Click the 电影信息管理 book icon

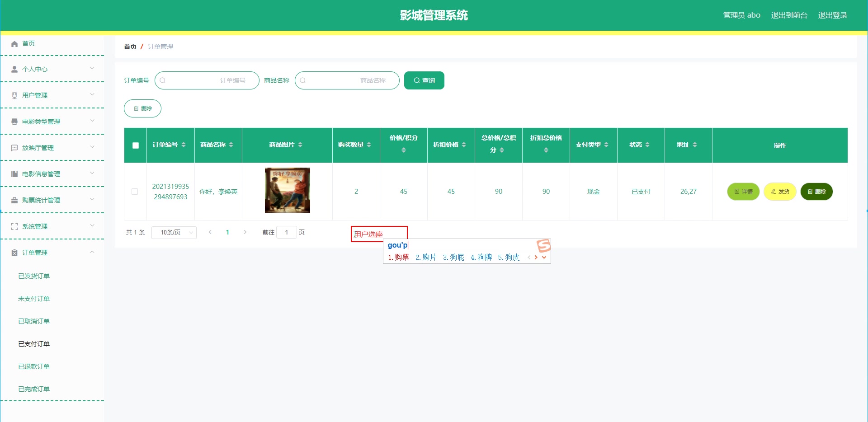tap(14, 173)
